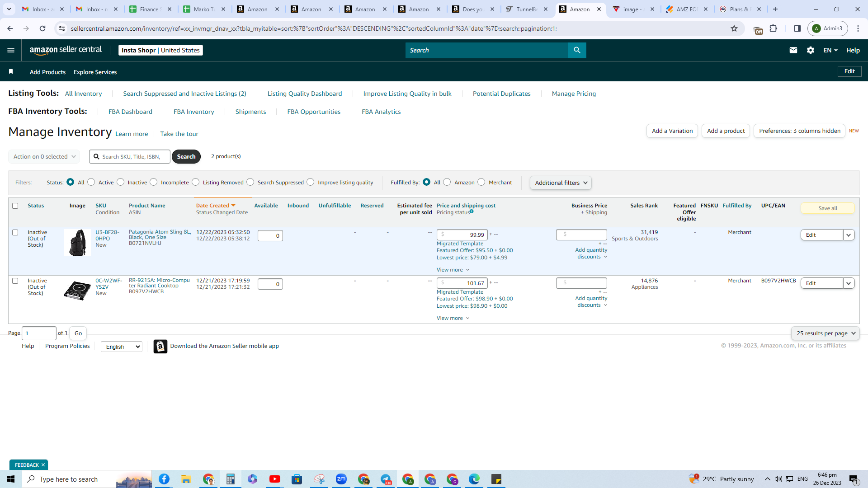This screenshot has width=868, height=488.
Task: Switch to the TunnelBear browser tab
Action: [x=527, y=9]
